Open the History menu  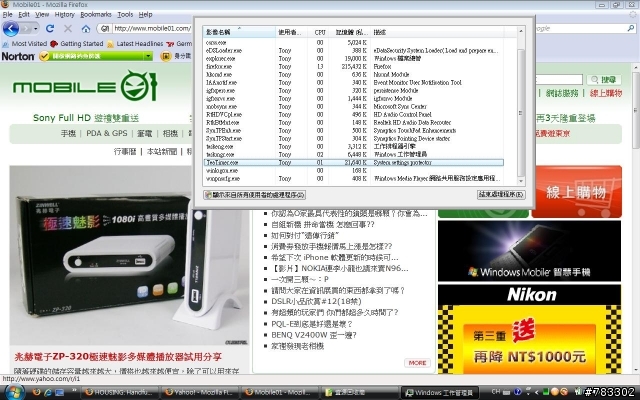pyautogui.click(x=64, y=14)
